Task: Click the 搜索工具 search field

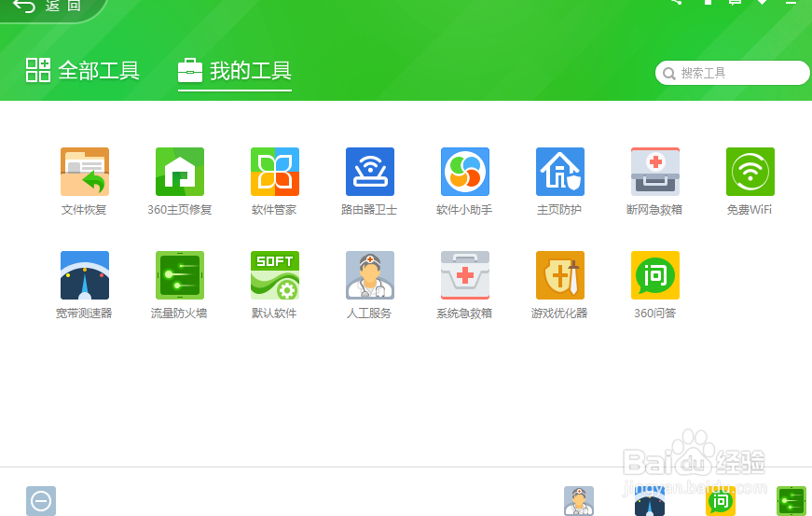Action: coord(732,73)
